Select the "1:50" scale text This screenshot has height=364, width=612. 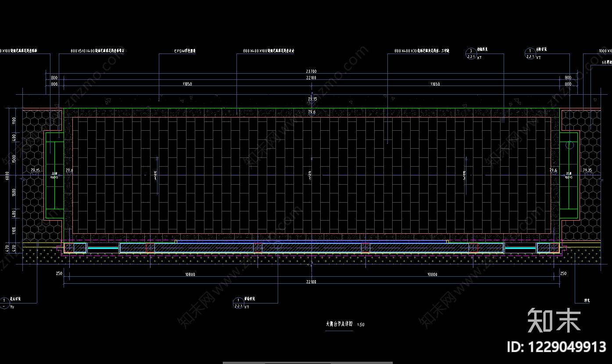tap(361, 325)
